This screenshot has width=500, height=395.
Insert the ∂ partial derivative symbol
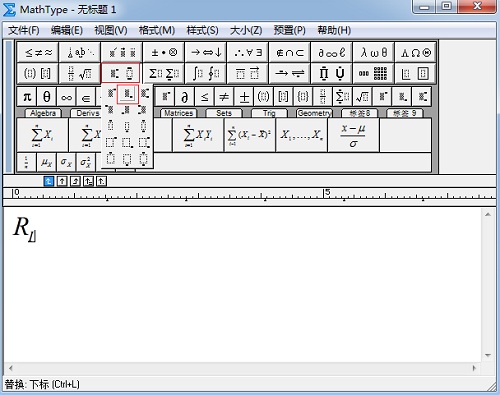pyautogui.click(x=185, y=97)
